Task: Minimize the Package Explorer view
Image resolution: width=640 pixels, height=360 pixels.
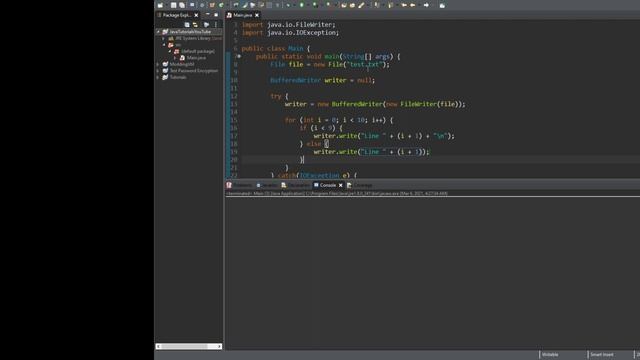Action: point(208,15)
